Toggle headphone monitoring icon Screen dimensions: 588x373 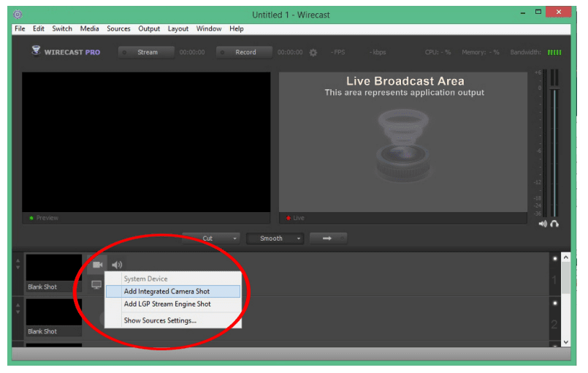(x=554, y=224)
